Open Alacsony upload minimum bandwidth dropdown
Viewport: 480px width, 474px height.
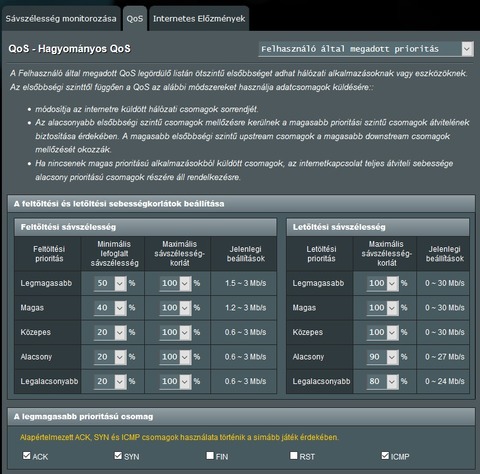point(110,357)
